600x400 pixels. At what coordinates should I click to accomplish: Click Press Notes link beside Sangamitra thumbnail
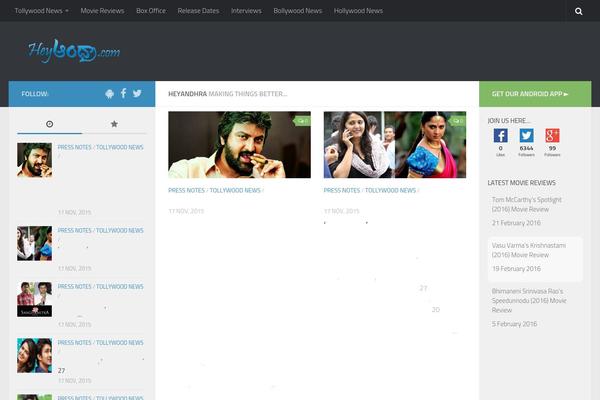[x=75, y=286]
